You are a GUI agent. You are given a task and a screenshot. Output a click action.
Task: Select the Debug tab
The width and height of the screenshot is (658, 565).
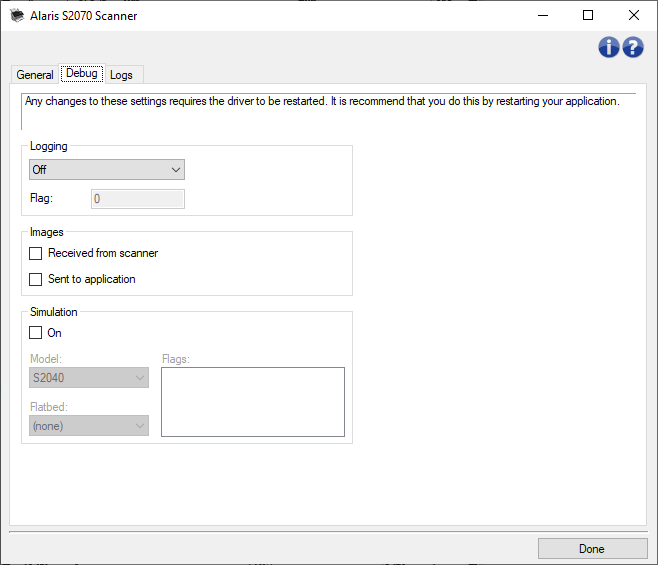point(81,74)
